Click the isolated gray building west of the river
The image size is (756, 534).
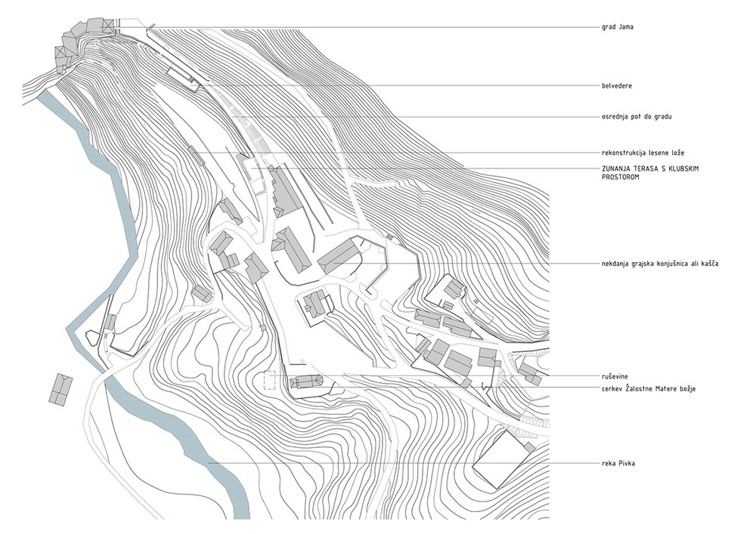point(60,390)
